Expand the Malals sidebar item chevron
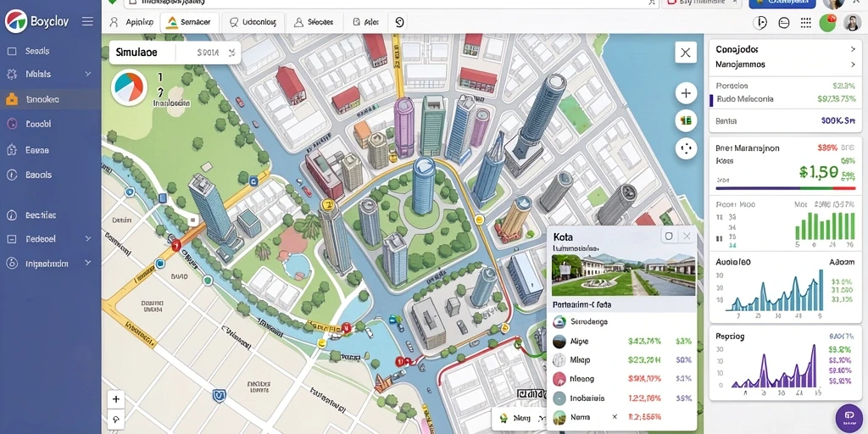Image resolution: width=868 pixels, height=434 pixels. pos(87,74)
